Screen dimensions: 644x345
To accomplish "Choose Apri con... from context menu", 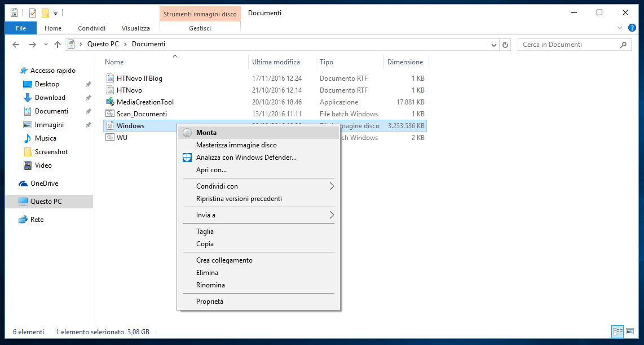I will [x=258, y=170].
